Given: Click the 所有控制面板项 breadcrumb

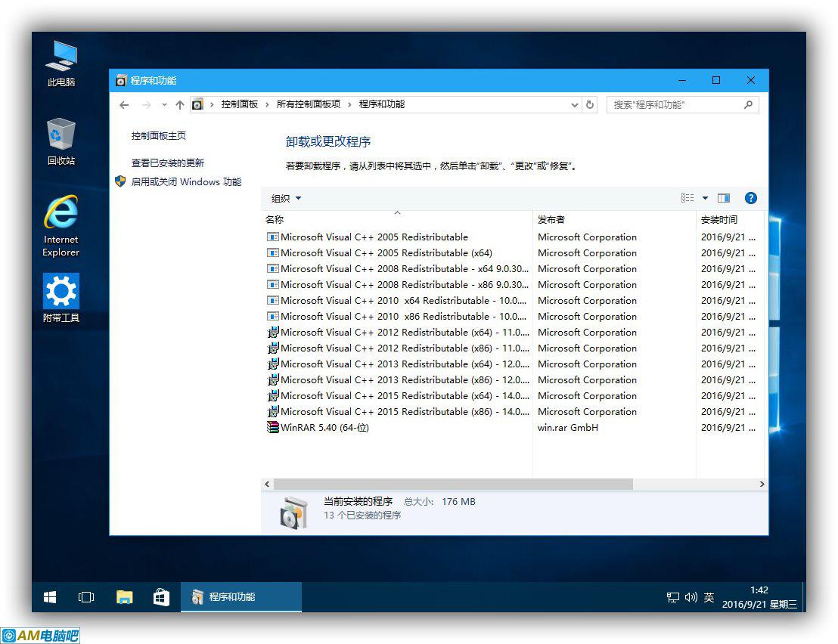Looking at the screenshot, I should [x=309, y=104].
